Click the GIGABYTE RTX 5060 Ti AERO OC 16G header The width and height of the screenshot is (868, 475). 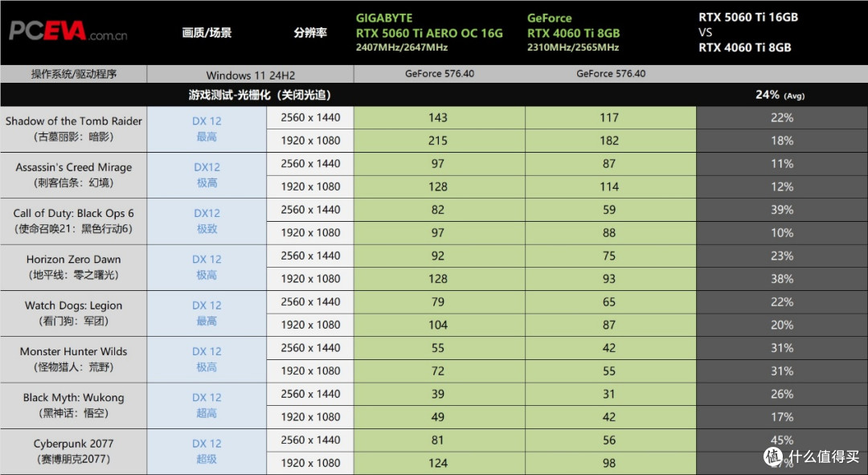pos(429,33)
